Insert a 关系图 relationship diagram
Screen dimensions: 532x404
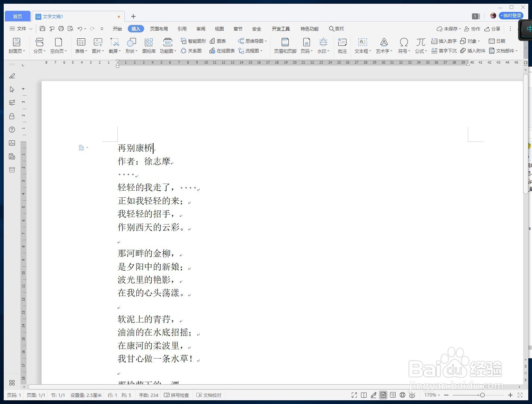[x=191, y=51]
